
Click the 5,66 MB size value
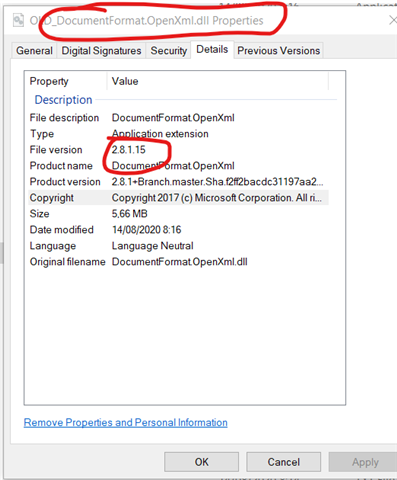click(129, 214)
